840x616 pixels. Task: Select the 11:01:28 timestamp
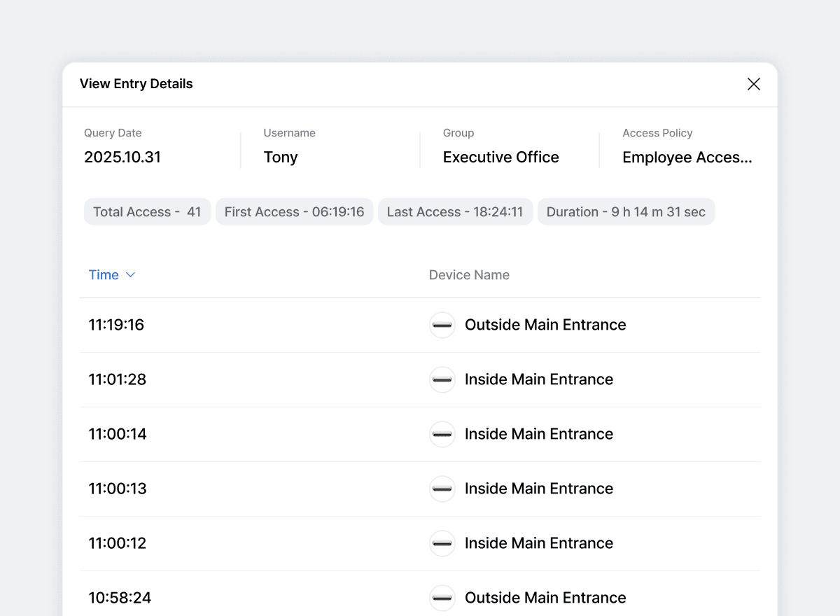pos(117,379)
